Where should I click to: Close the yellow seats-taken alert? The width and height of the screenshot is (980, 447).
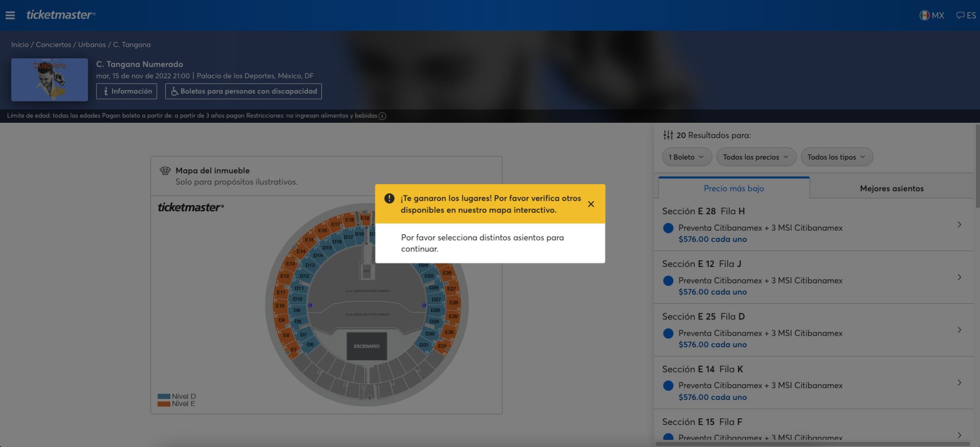coord(591,204)
